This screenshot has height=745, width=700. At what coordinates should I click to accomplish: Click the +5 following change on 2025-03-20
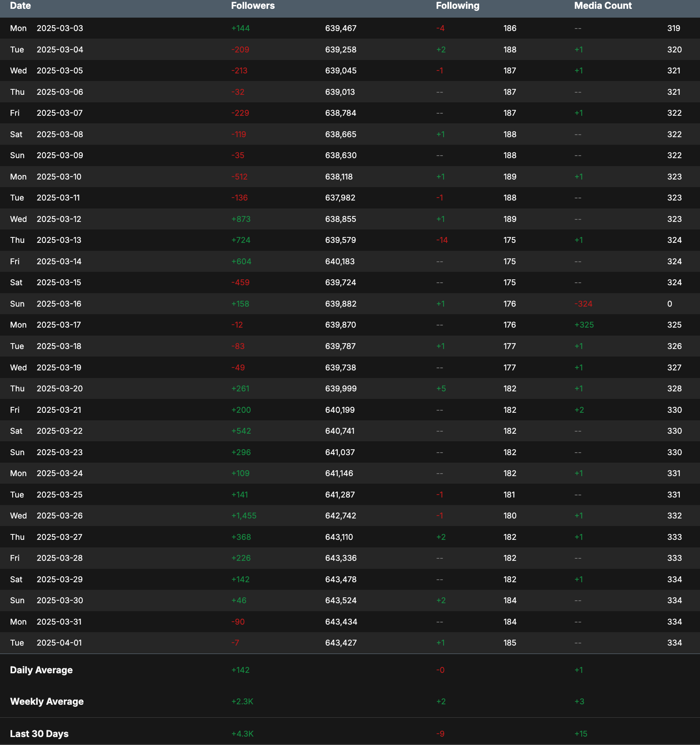point(441,388)
